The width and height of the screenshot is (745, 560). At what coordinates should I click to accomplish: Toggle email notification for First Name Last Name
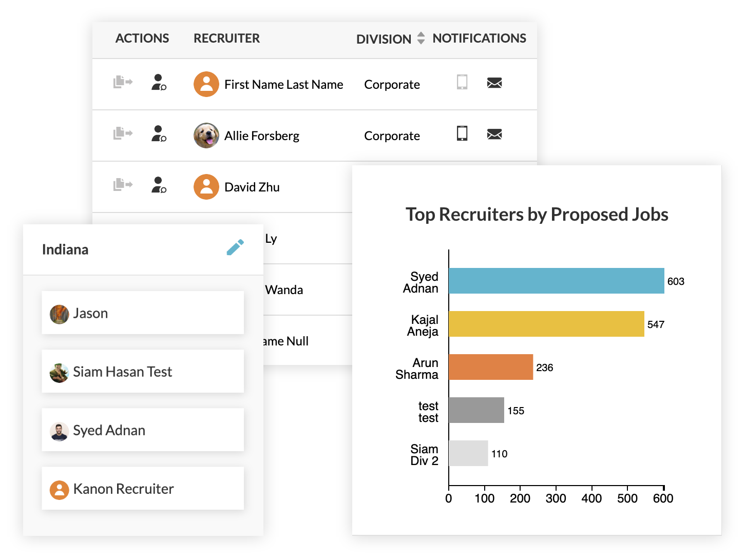494,83
